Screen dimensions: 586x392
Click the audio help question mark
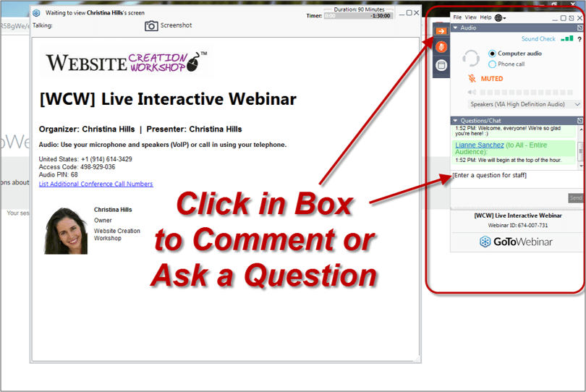point(579,39)
